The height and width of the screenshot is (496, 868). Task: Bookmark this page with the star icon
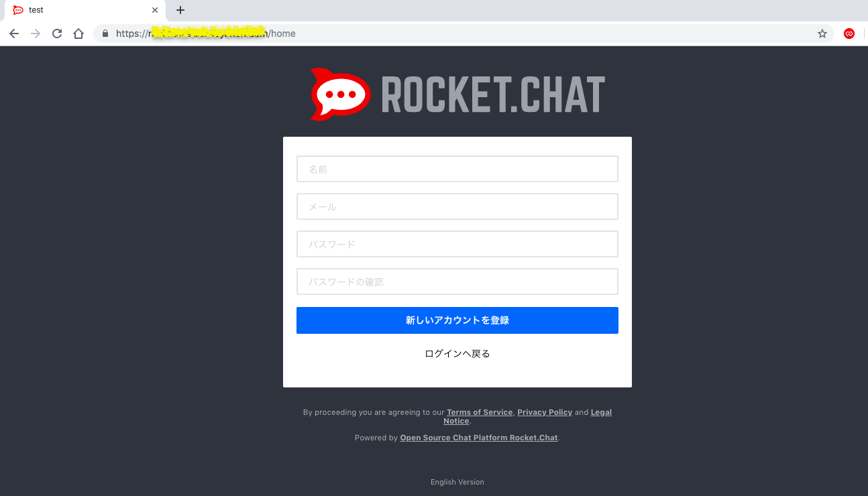pyautogui.click(x=822, y=33)
